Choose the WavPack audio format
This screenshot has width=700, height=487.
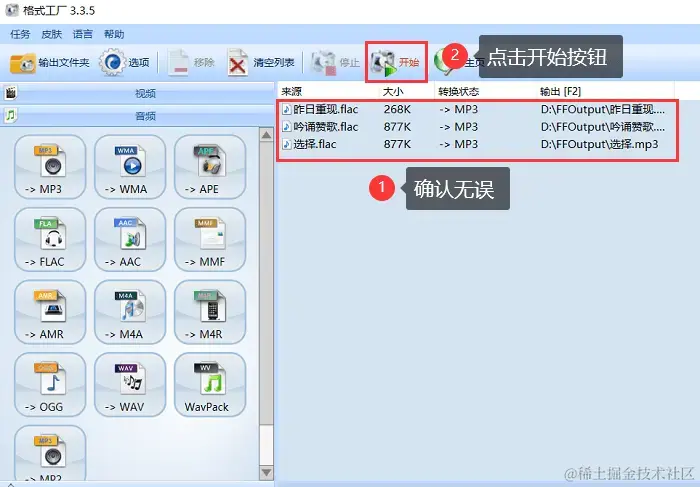210,384
